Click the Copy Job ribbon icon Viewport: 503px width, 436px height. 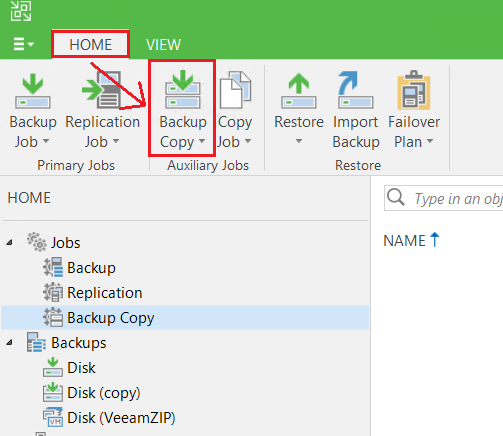[235, 90]
